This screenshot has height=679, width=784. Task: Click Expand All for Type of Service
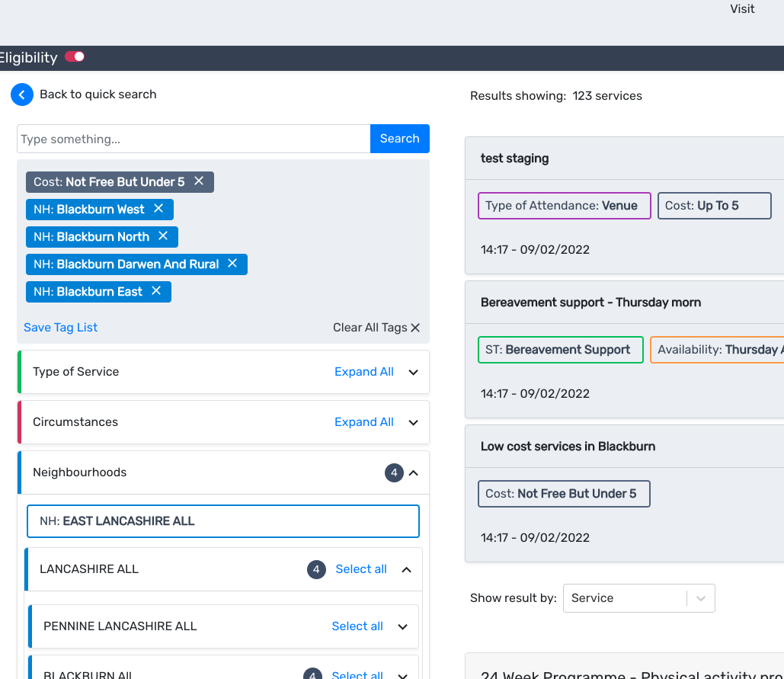364,372
